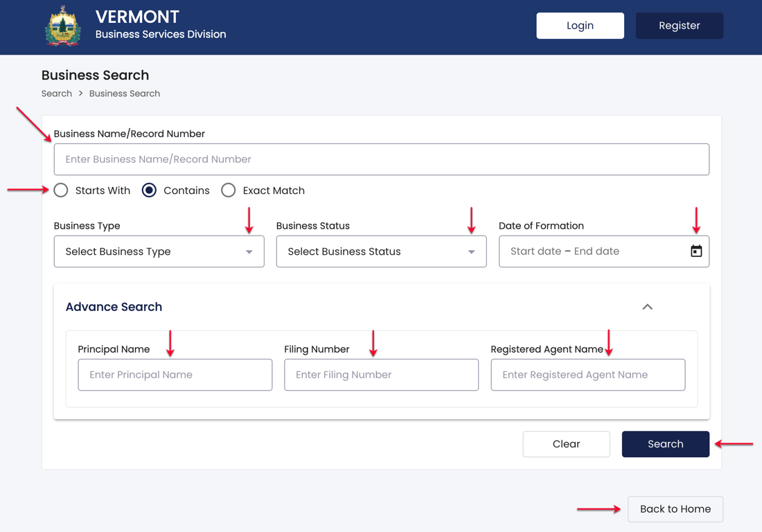The image size is (762, 532).
Task: Click the Business Type field label
Action: pyautogui.click(x=87, y=226)
